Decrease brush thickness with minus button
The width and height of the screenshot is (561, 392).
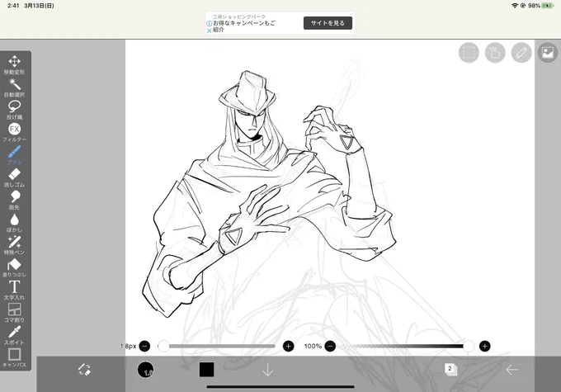[x=144, y=346]
